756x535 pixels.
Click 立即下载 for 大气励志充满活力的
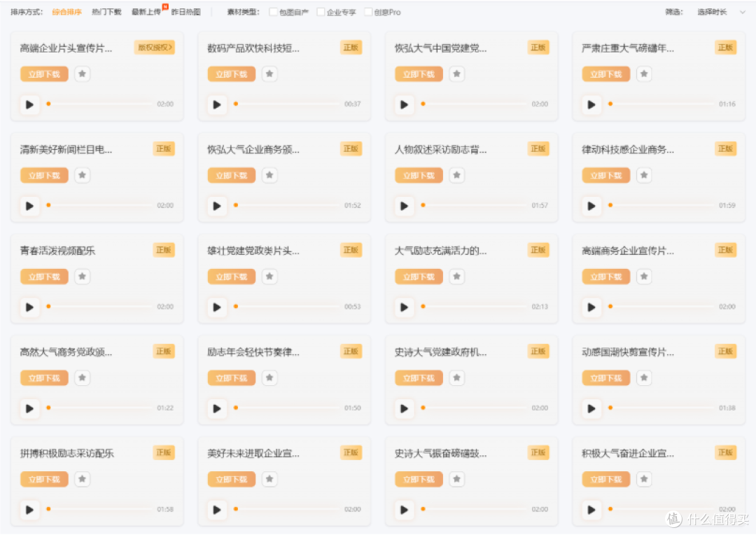tap(419, 277)
